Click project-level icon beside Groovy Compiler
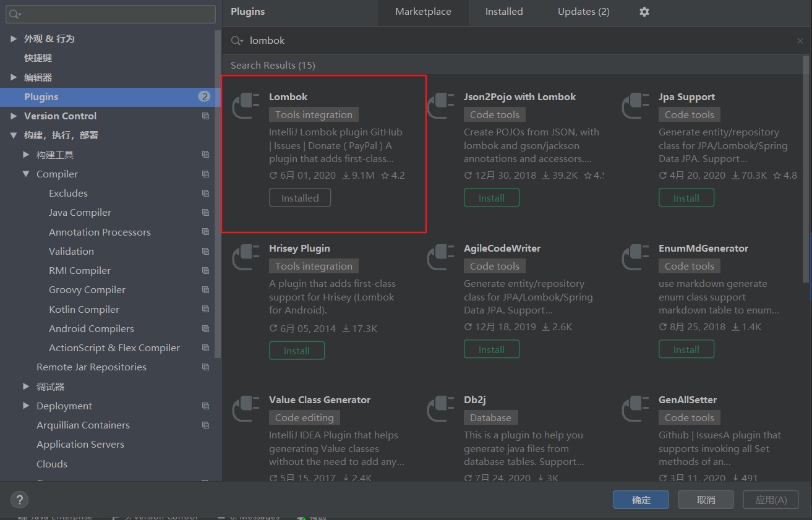Viewport: 812px width, 520px height. [x=205, y=290]
